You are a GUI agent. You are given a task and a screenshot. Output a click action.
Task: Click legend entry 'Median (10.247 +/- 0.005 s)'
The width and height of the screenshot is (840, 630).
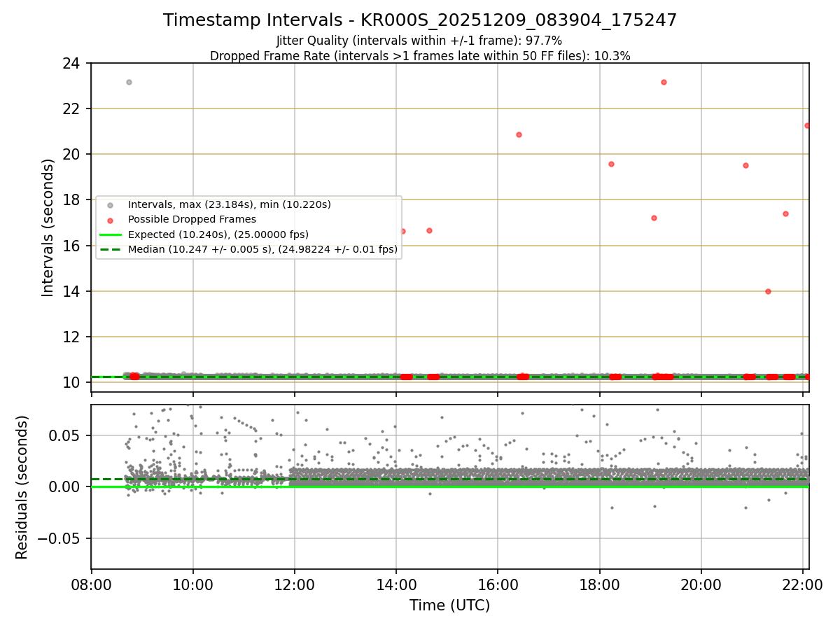(x=262, y=248)
